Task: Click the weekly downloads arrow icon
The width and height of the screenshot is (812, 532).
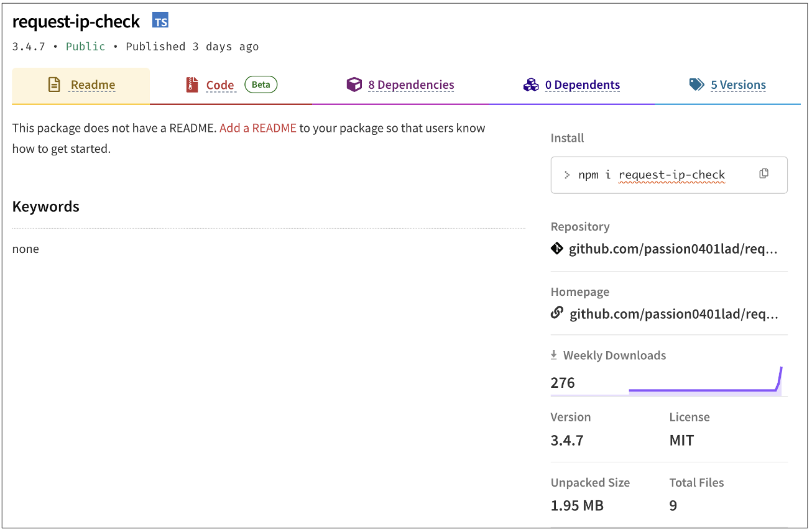Action: click(554, 355)
